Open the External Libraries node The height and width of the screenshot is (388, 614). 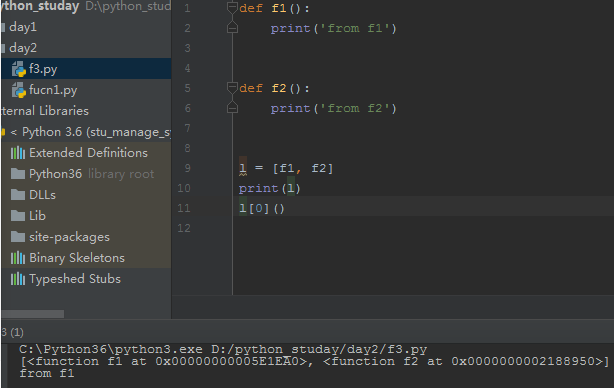click(45, 111)
